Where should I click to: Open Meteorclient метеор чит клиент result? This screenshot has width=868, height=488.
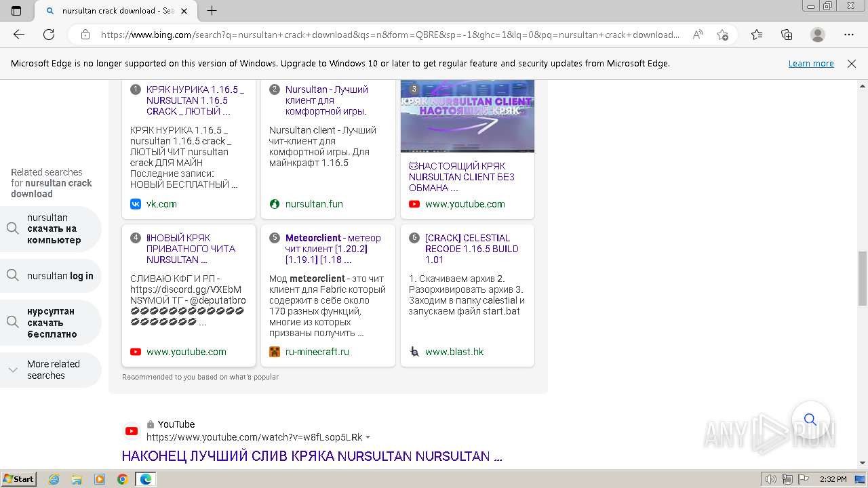[x=333, y=249]
